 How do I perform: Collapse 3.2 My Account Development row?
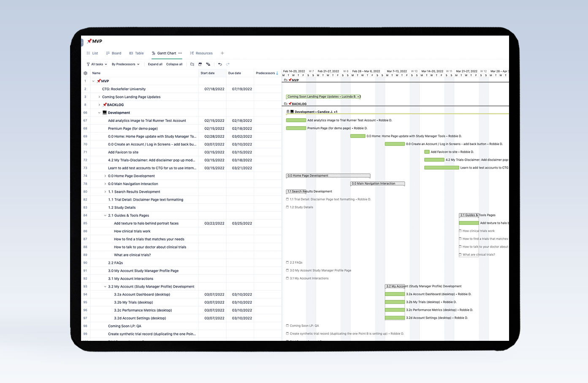point(105,286)
